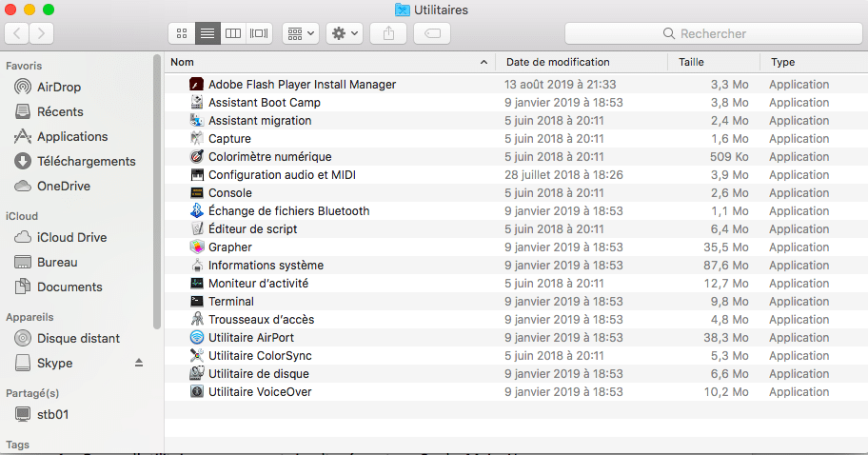Open Récents in the sidebar
Image resolution: width=868 pixels, height=455 pixels.
49,111
